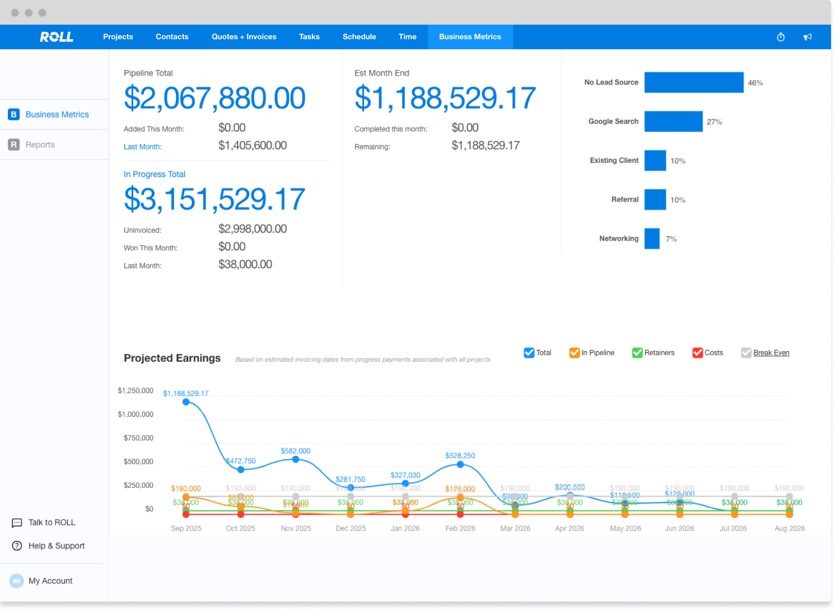The width and height of the screenshot is (840, 616).
Task: Go to Quotes + Invoices tab
Action: pyautogui.click(x=244, y=37)
